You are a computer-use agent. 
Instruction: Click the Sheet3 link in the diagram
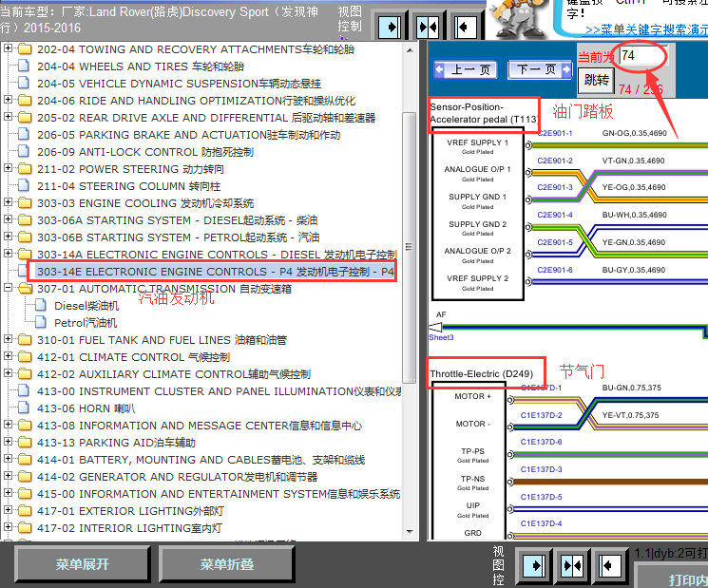point(441,337)
